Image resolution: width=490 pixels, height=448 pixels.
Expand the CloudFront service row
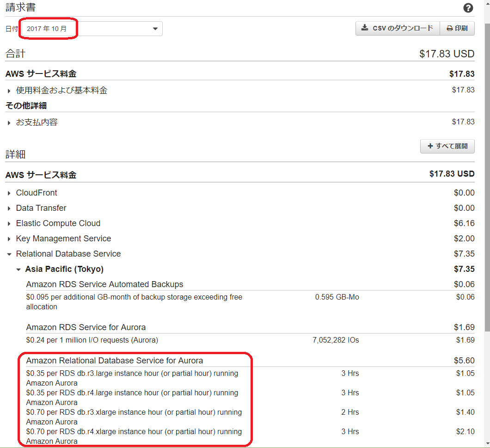point(37,193)
